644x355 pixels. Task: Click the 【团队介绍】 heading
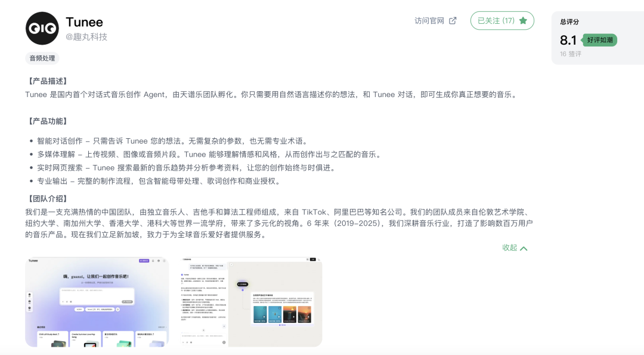pos(47,199)
